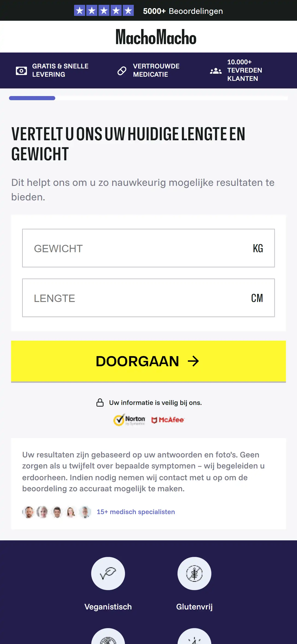Click the free delivery cash icon
Image resolution: width=297 pixels, height=644 pixels.
(x=21, y=71)
